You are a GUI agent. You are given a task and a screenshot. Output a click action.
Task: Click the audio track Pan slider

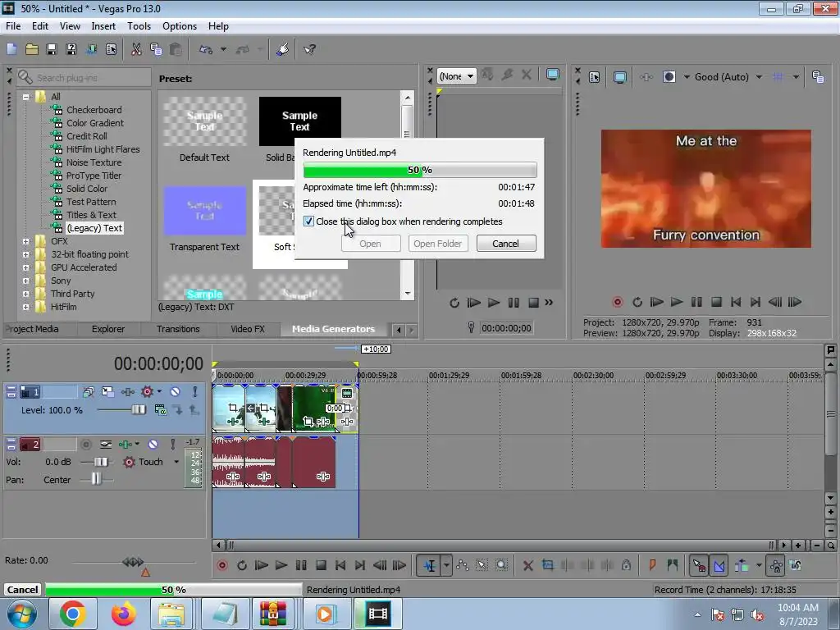97,479
